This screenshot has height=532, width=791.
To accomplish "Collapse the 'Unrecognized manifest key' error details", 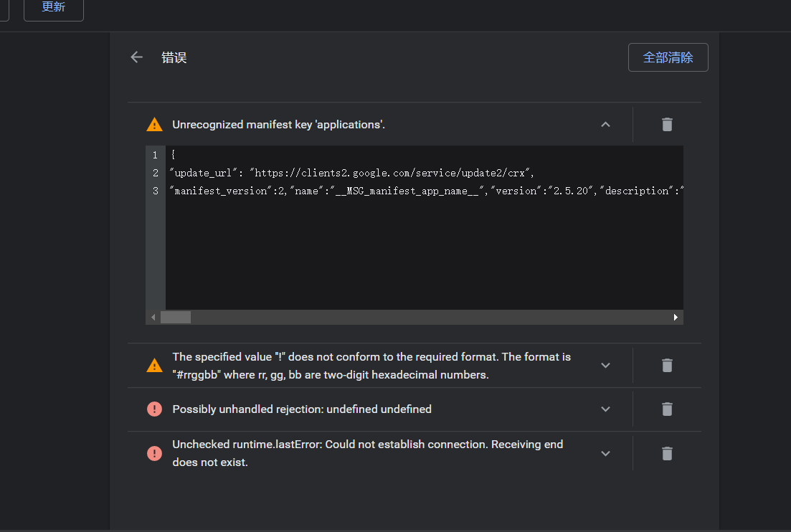I will click(x=605, y=124).
